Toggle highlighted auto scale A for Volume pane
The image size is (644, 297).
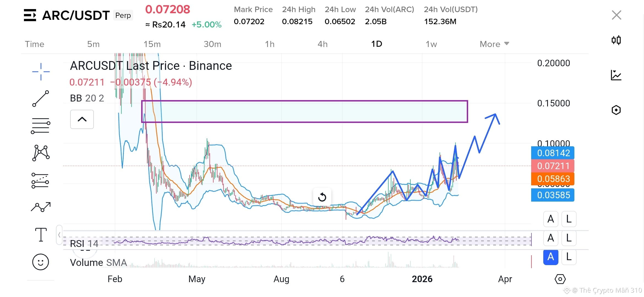(551, 257)
